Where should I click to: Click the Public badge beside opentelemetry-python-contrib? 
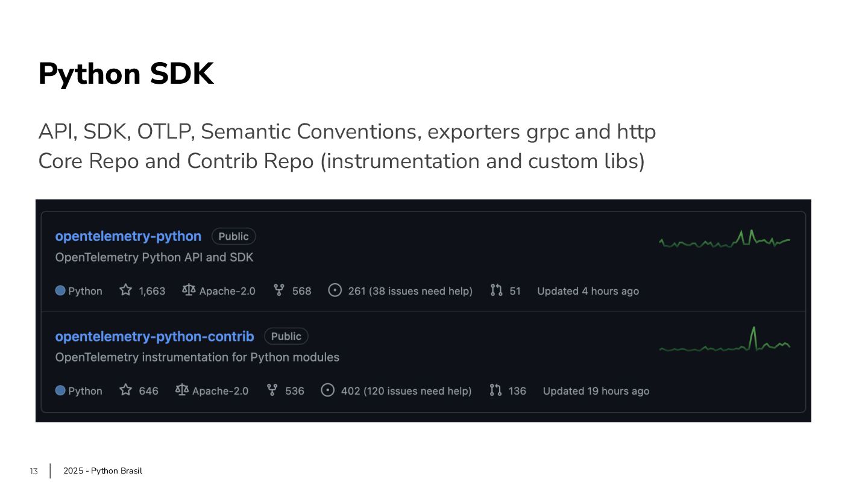click(x=286, y=336)
